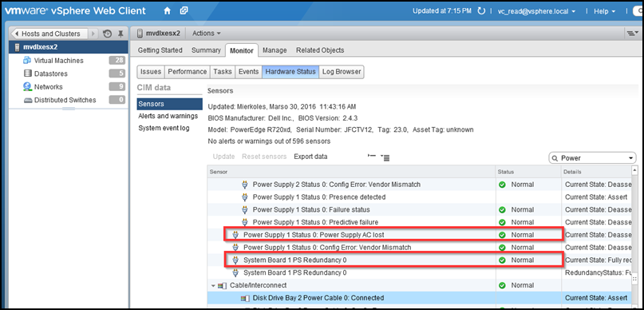Click the mvdlxesx2 host icon in title bar

140,34
